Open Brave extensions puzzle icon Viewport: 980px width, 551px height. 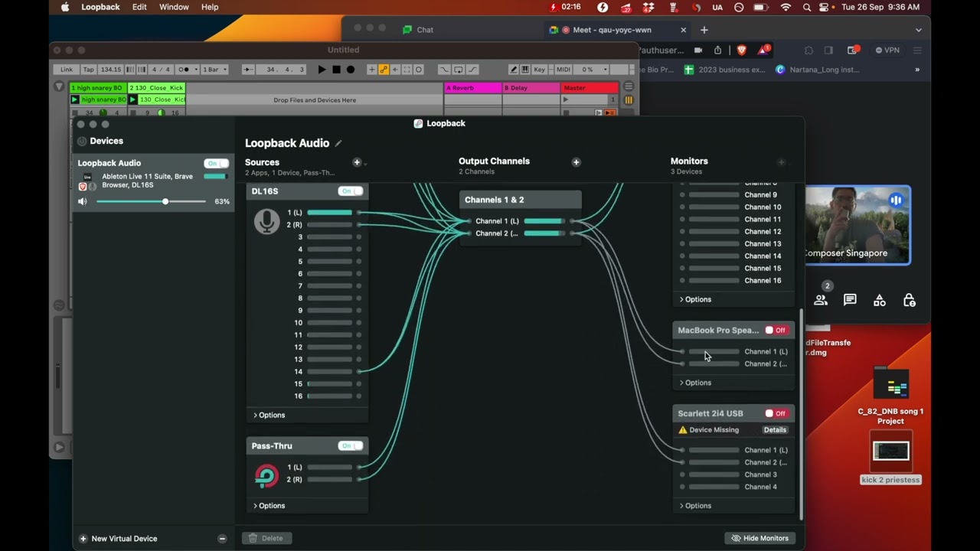pyautogui.click(x=808, y=50)
